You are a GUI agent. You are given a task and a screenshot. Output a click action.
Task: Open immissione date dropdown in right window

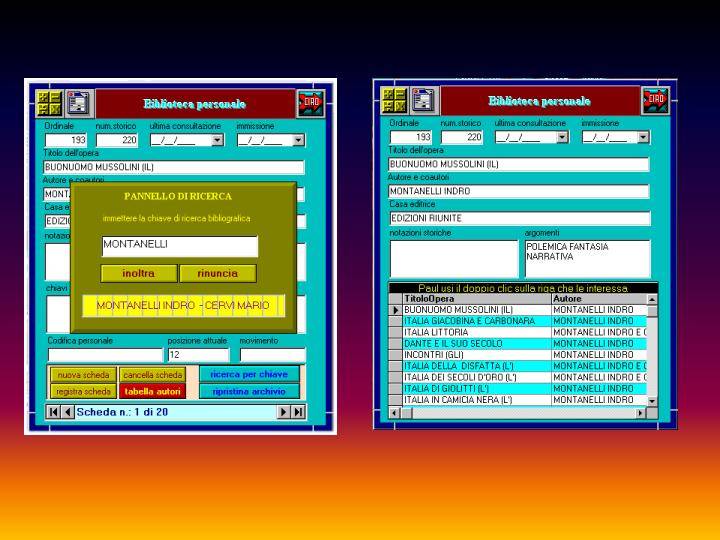[x=643, y=137]
